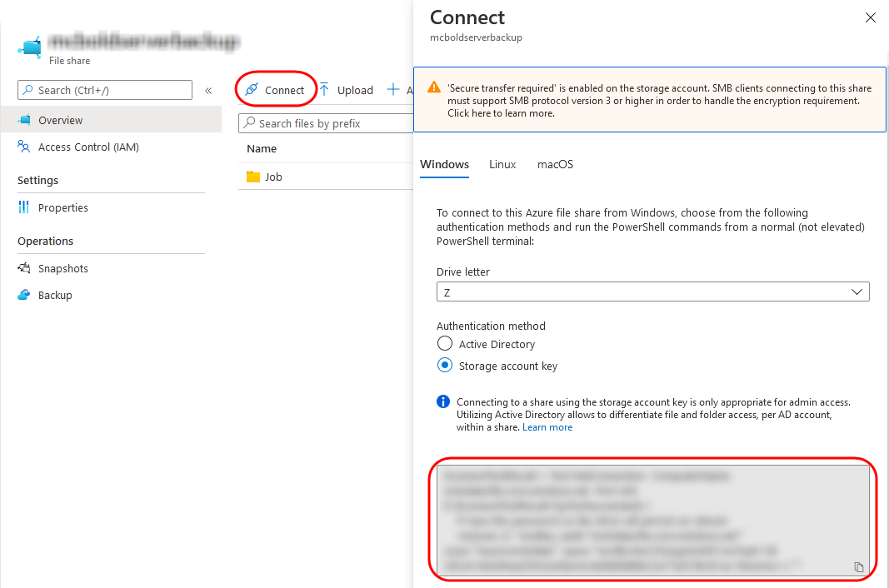Focus the sidebar Search (Ctrl+/) field
Viewport: 889px width, 588px height.
click(105, 90)
